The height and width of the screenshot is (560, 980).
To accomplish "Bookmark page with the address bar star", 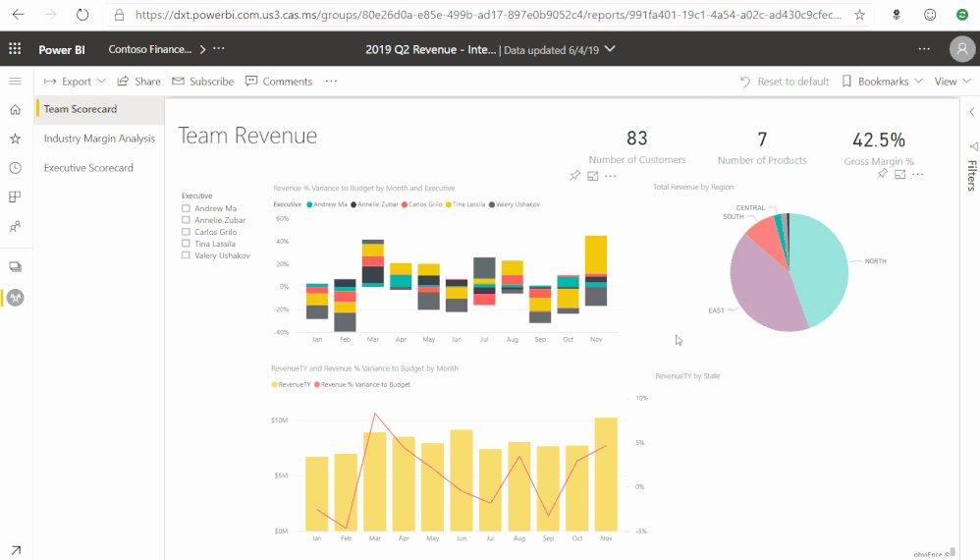I will point(860,15).
